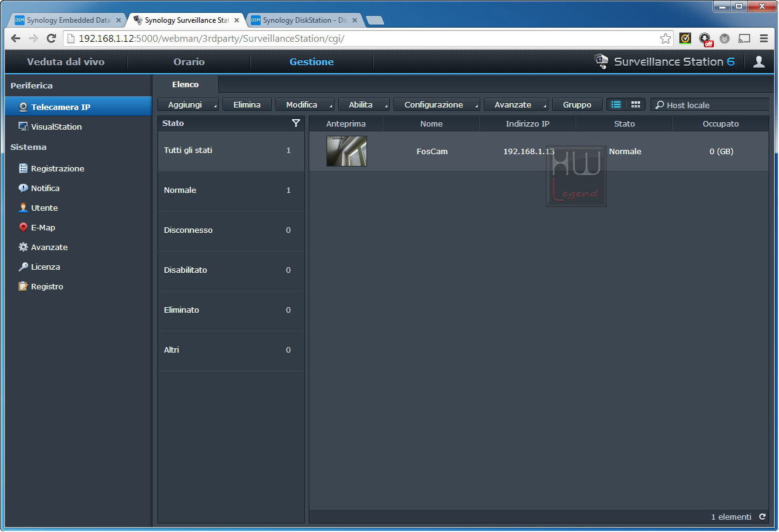Click the cast extension icon
Image resolution: width=779 pixels, height=532 pixels.
(744, 38)
